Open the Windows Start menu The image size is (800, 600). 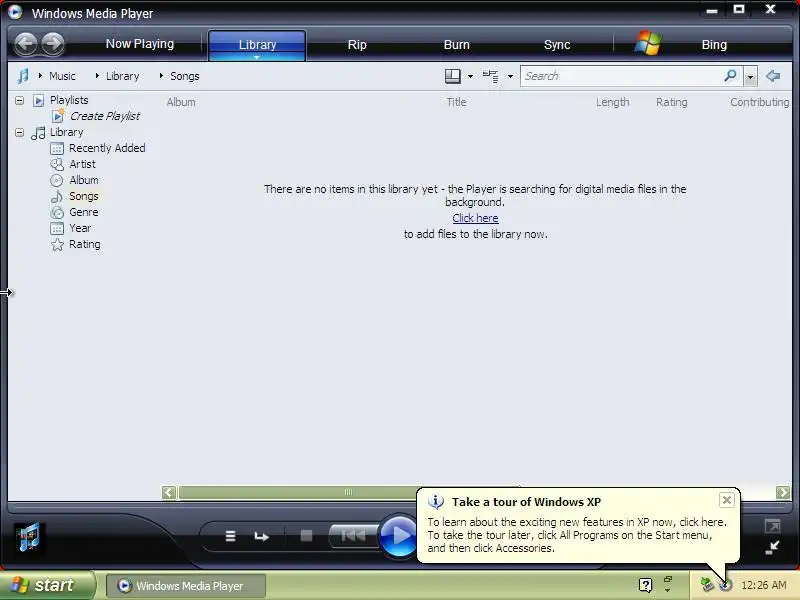pyautogui.click(x=47, y=585)
